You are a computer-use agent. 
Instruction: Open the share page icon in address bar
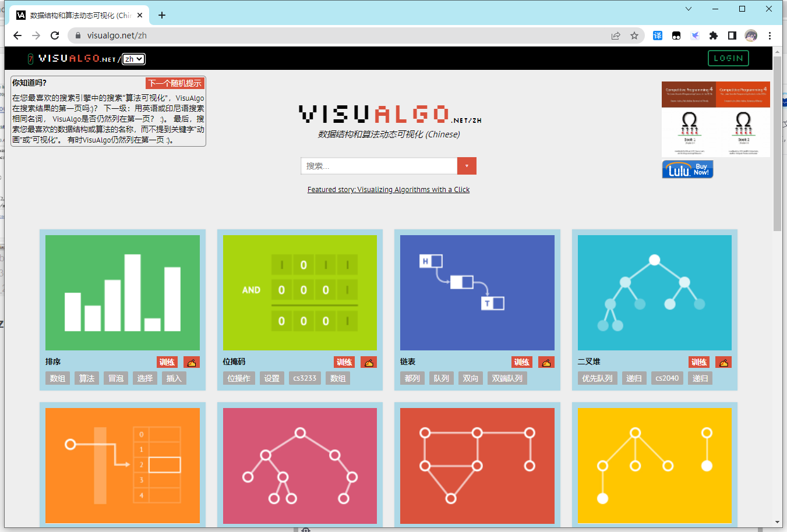tap(616, 36)
